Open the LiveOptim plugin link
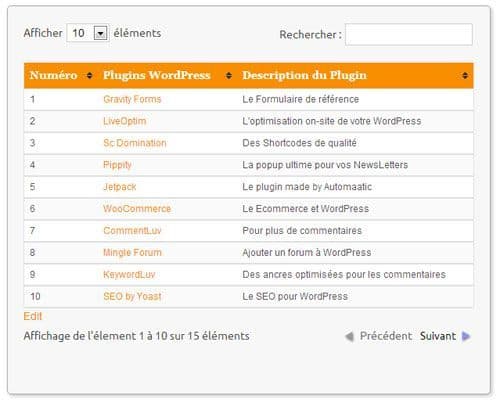 pos(125,121)
